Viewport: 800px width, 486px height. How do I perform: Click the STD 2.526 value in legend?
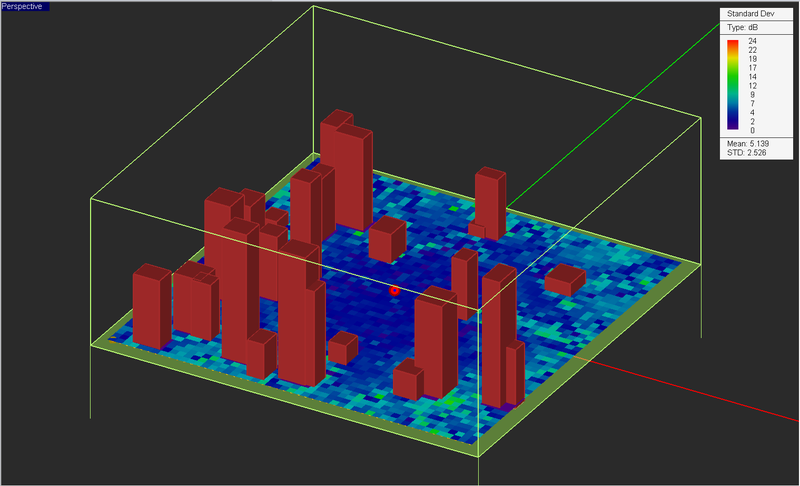click(748, 153)
